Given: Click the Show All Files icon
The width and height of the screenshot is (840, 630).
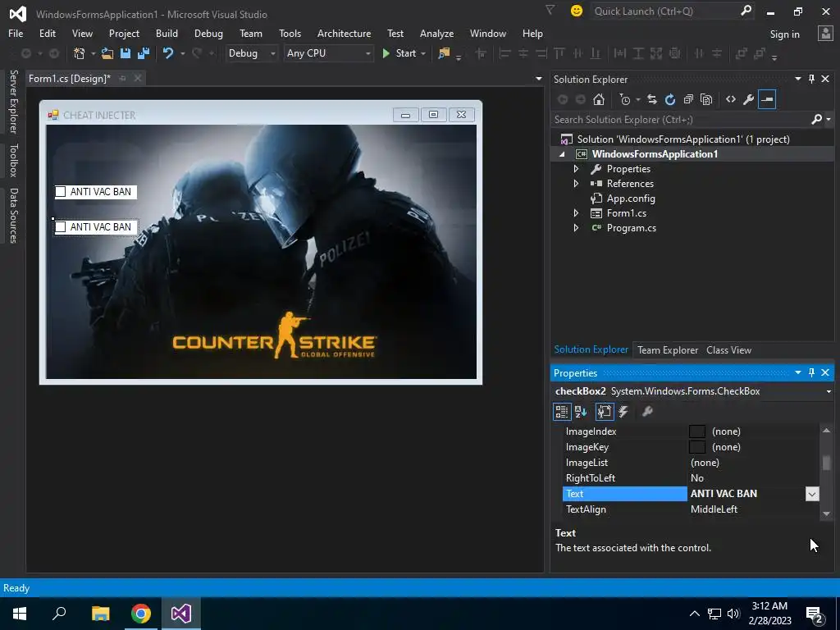Looking at the screenshot, I should point(706,99).
